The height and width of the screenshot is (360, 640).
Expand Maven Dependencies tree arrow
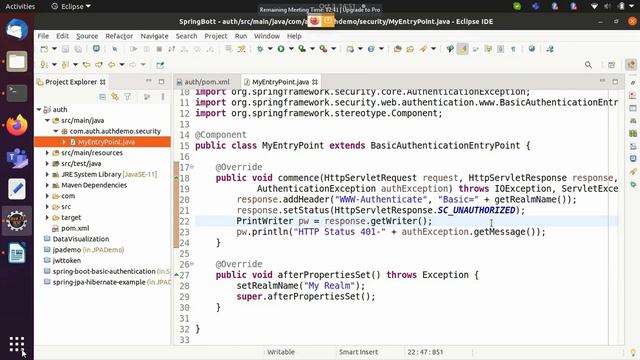pos(47,185)
